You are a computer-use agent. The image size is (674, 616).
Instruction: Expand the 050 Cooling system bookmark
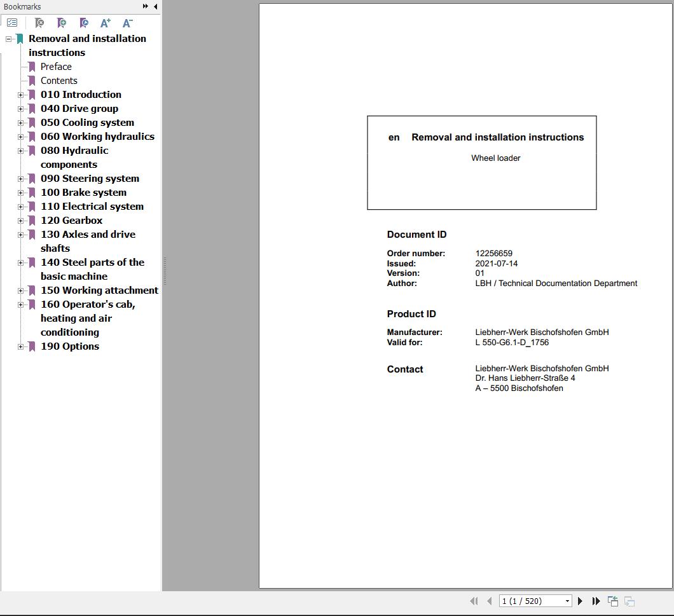click(x=20, y=123)
